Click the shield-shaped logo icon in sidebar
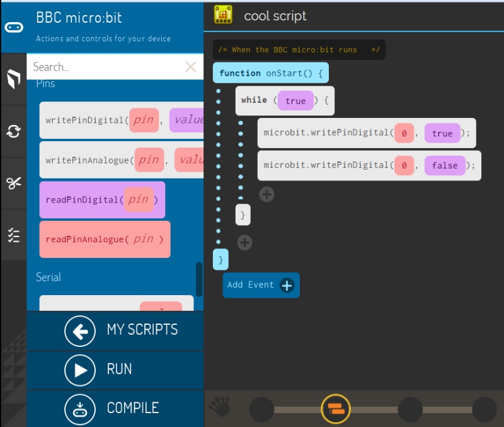This screenshot has height=427, width=504. click(x=13, y=79)
